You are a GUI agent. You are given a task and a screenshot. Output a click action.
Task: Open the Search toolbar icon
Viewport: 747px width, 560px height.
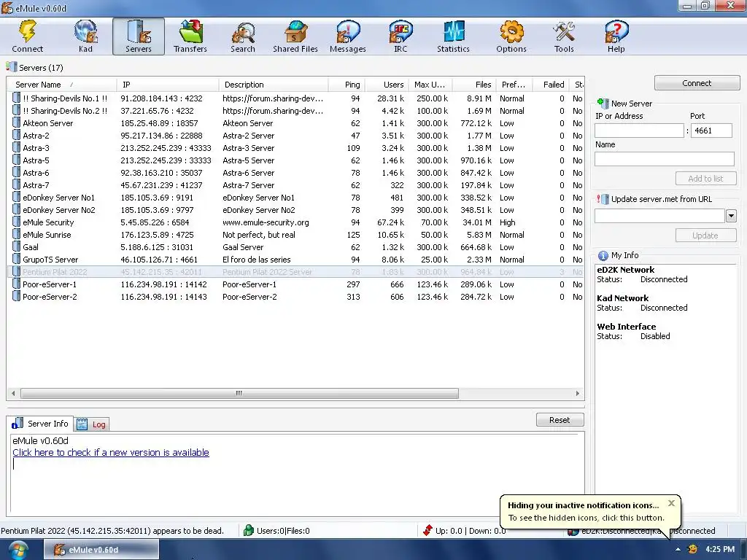pyautogui.click(x=243, y=36)
